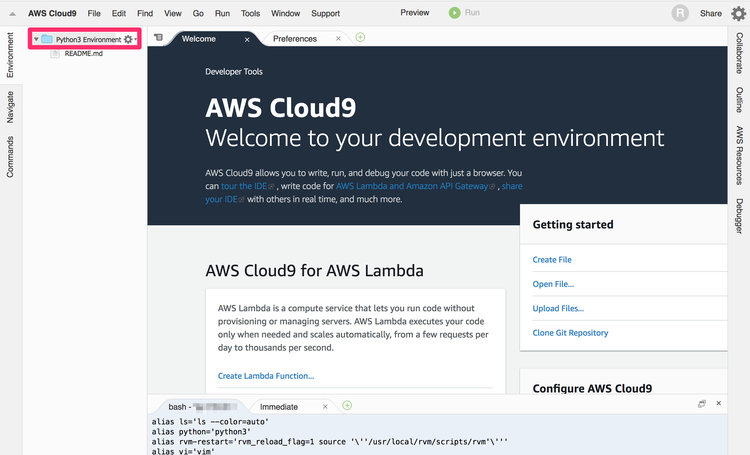Screen dimensions: 750x455
Task: Open the README.md file
Action: 83,54
